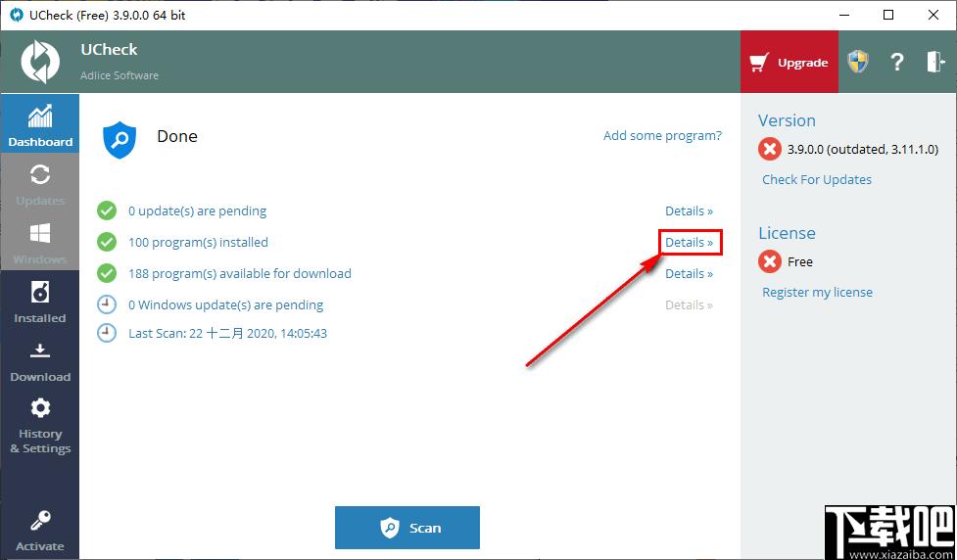
Task: Maximize the UCheck window
Action: tap(888, 16)
